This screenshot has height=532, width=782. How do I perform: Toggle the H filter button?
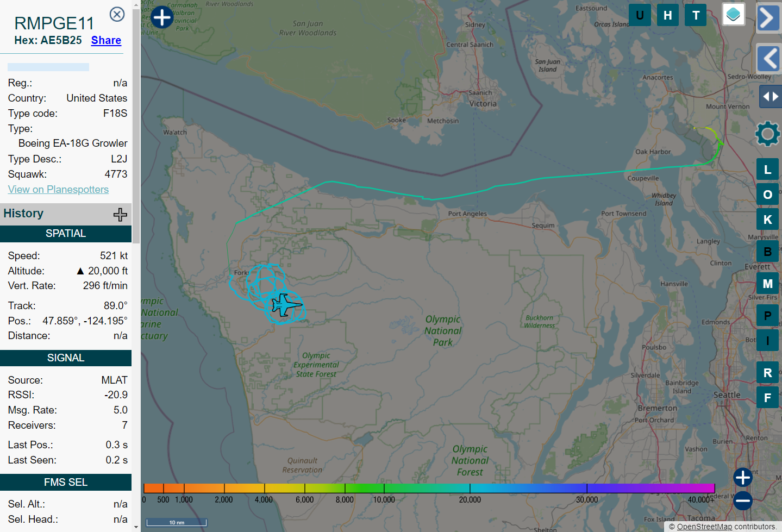(x=668, y=15)
